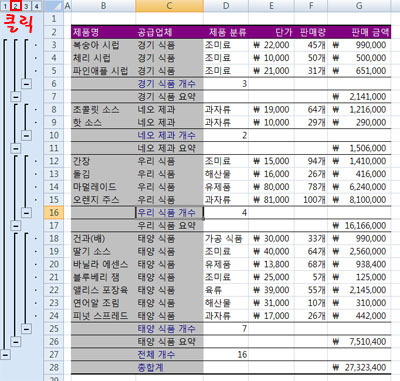This screenshot has height=381, width=400.
Task: Click the Select All corner of the sheet
Action: point(53,6)
